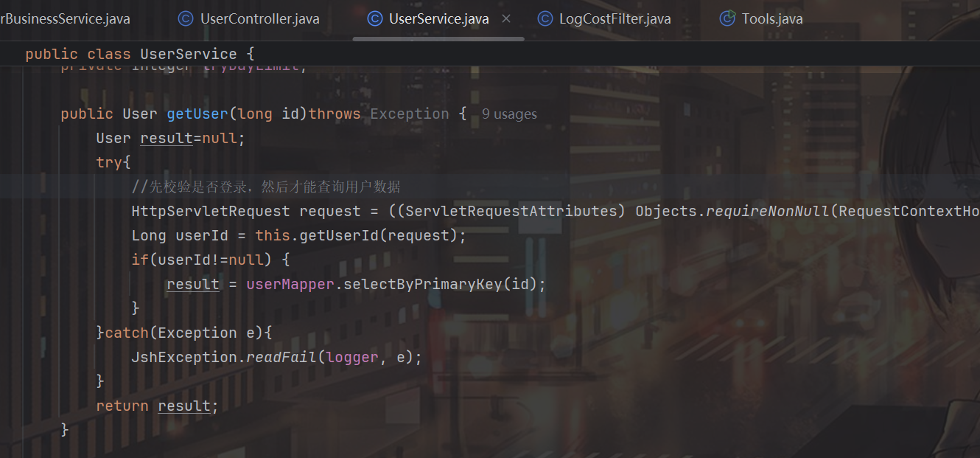
Task: Show the 9 usages of getUser
Action: point(509,114)
